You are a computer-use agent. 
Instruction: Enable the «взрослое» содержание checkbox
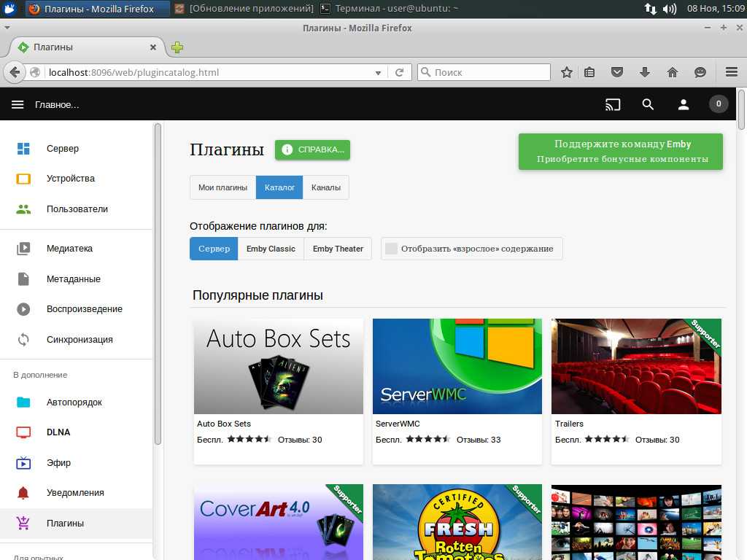(x=392, y=249)
